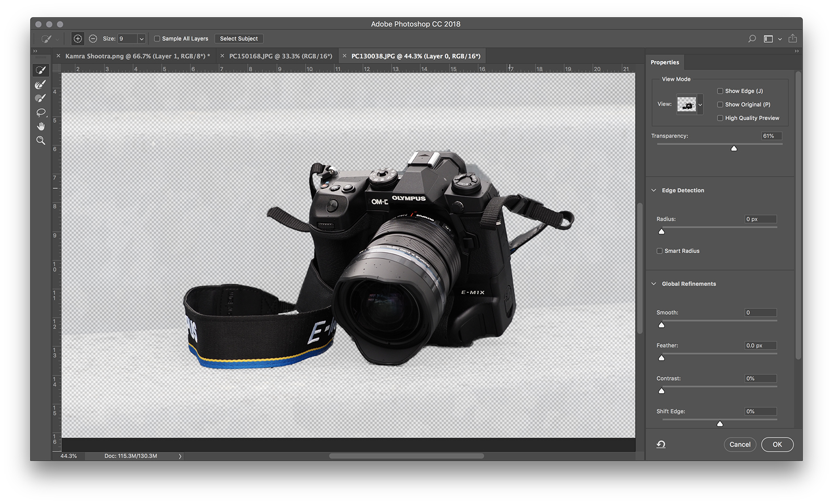Close the PC150168.JPG tab
Screen dimensions: 833x504
pyautogui.click(x=222, y=56)
